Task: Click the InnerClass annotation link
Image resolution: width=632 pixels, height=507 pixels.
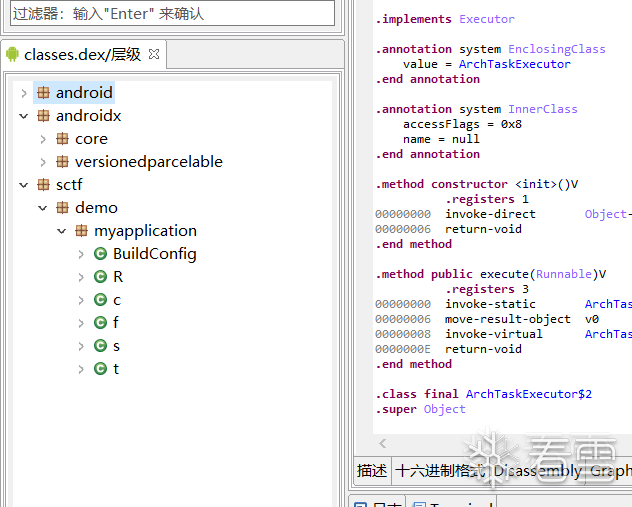Action: tap(543, 109)
